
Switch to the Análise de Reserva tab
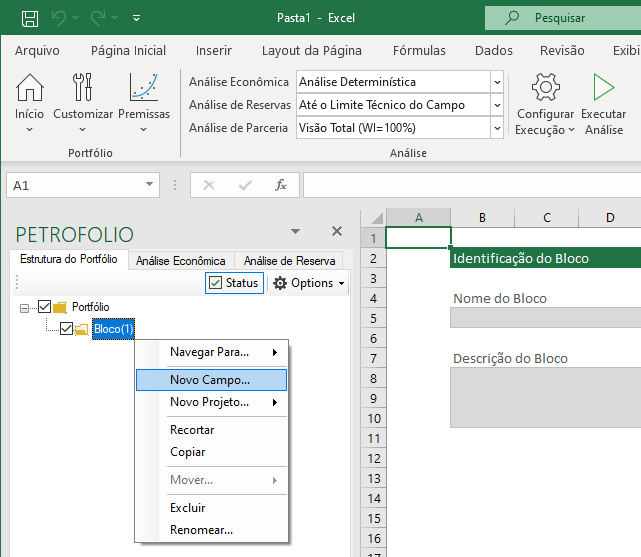coord(289,260)
